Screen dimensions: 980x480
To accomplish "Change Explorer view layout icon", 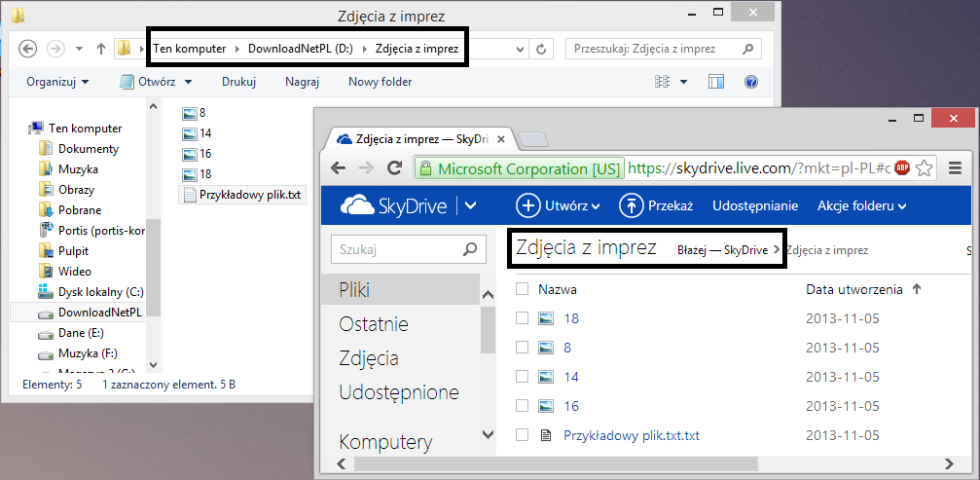I will coord(662,82).
